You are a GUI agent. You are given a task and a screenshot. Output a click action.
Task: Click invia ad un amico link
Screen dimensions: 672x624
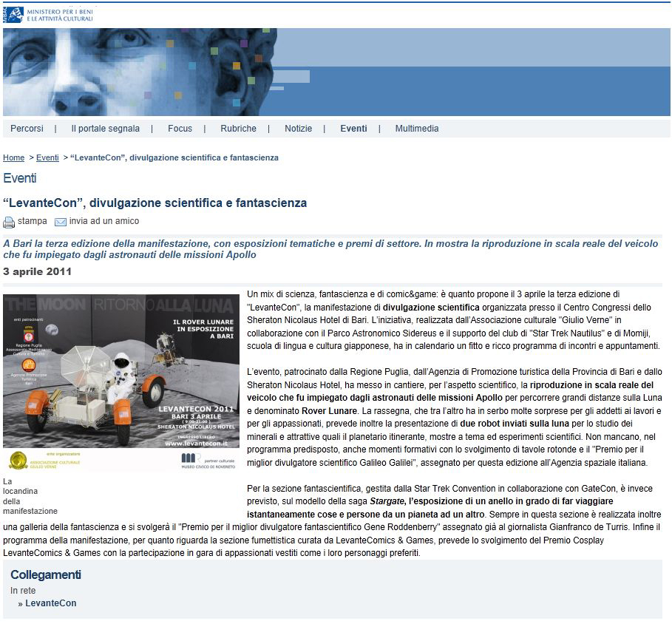(x=104, y=221)
